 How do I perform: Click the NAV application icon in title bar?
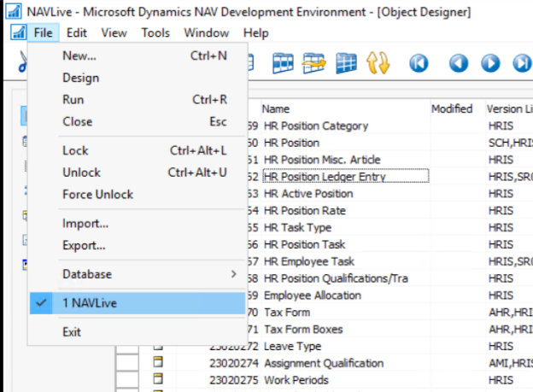(x=14, y=11)
